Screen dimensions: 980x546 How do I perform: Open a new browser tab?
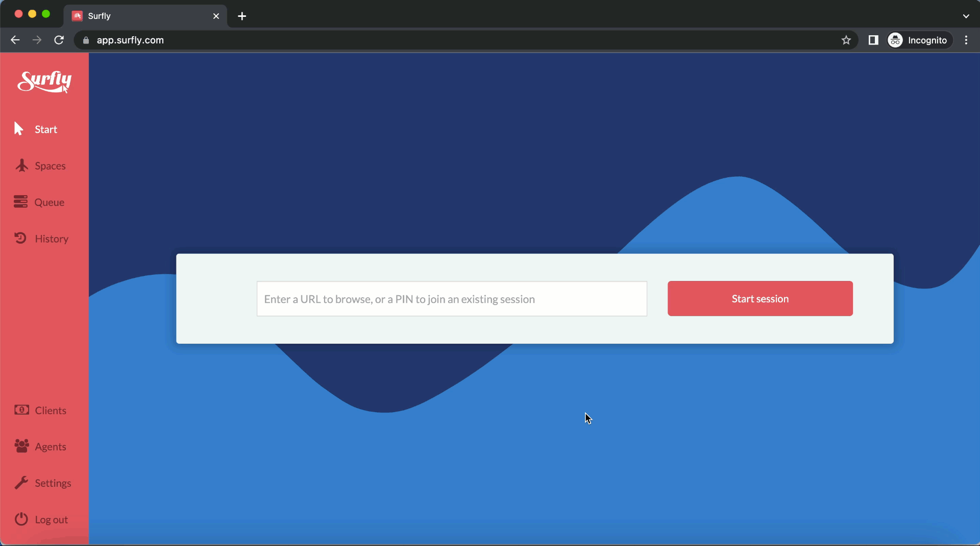pyautogui.click(x=242, y=16)
